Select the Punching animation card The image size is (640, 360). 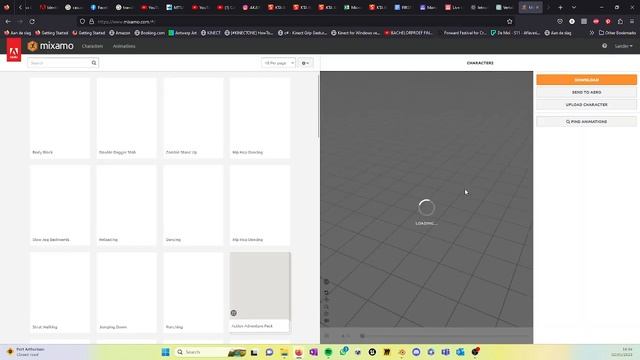[193, 292]
